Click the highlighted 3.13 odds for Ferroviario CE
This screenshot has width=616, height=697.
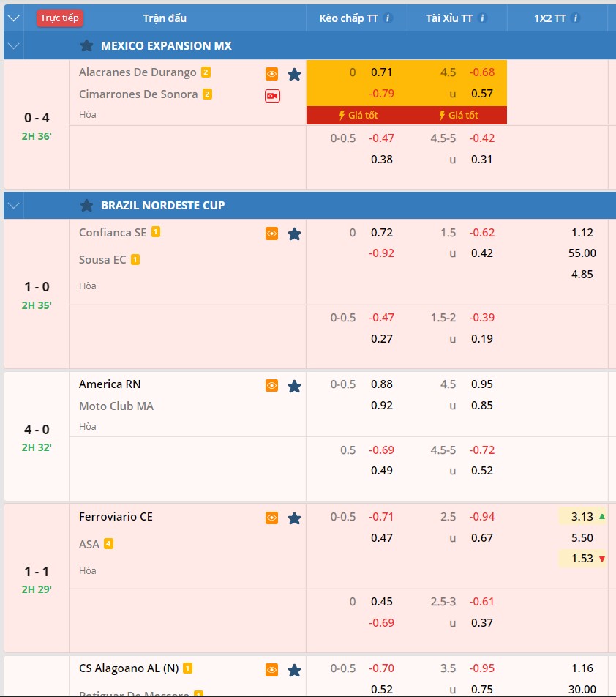click(582, 516)
